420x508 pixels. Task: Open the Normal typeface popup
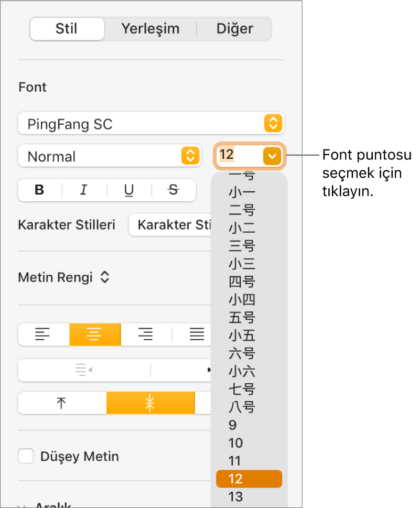point(110,156)
